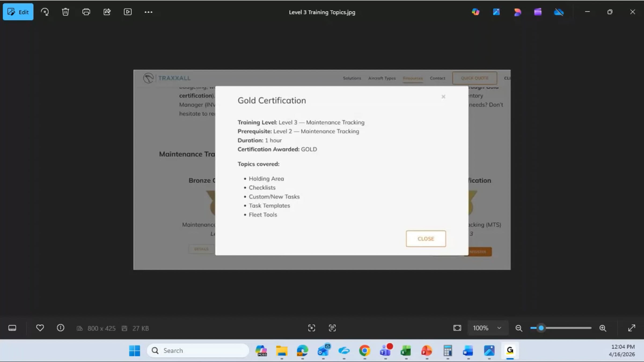Open Microsoft Edge from the taskbar
The image size is (644, 362).
pos(302,350)
